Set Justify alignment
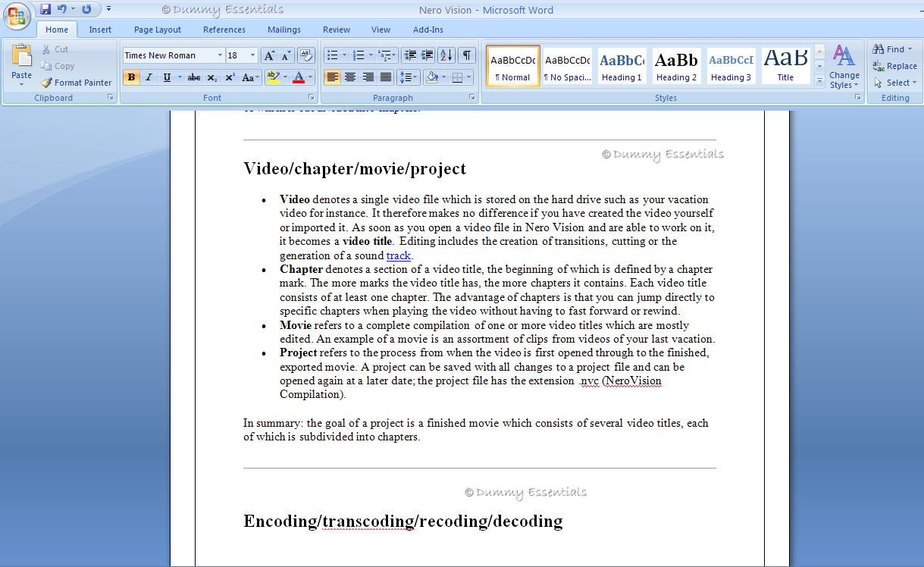Viewport: 924px width, 567px height. pyautogui.click(x=386, y=77)
